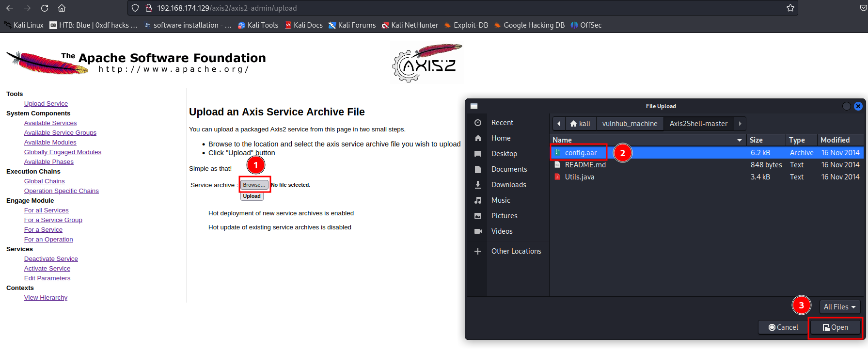Open the Kali Linux bookmark
The height and width of the screenshot is (354, 868).
click(24, 25)
